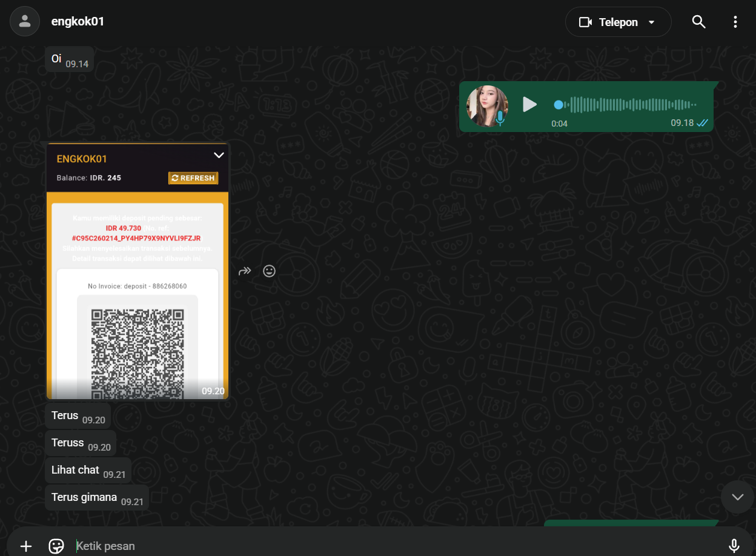Search in chat with magnifier icon
Viewport: 756px width, 556px height.
coord(698,22)
